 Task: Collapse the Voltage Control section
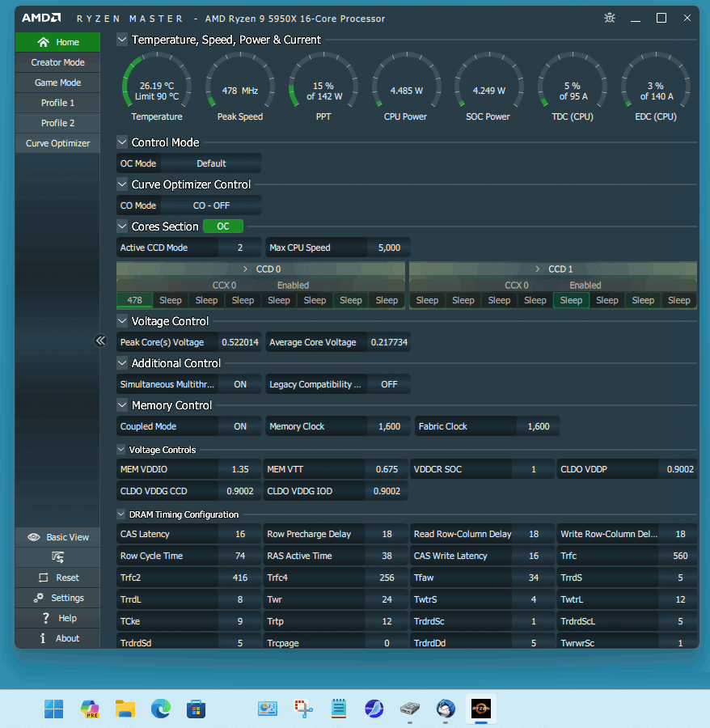[x=122, y=321]
